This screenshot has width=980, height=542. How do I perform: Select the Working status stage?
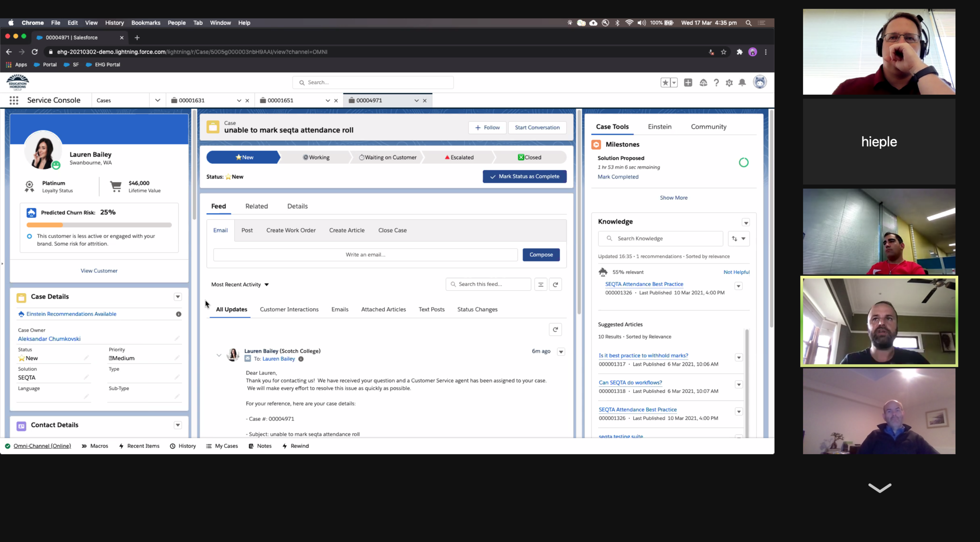(x=316, y=157)
